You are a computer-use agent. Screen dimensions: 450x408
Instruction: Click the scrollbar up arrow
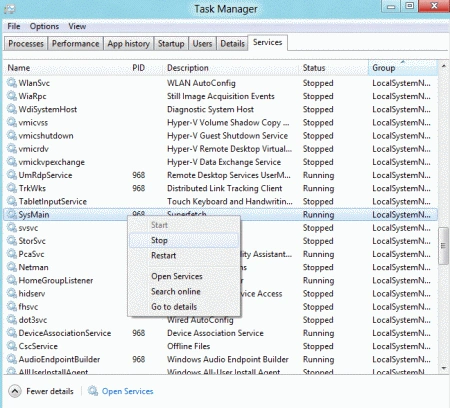click(x=444, y=66)
